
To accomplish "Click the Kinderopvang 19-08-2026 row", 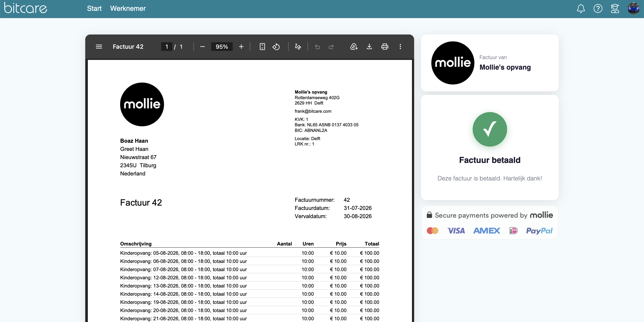I will pos(249,302).
